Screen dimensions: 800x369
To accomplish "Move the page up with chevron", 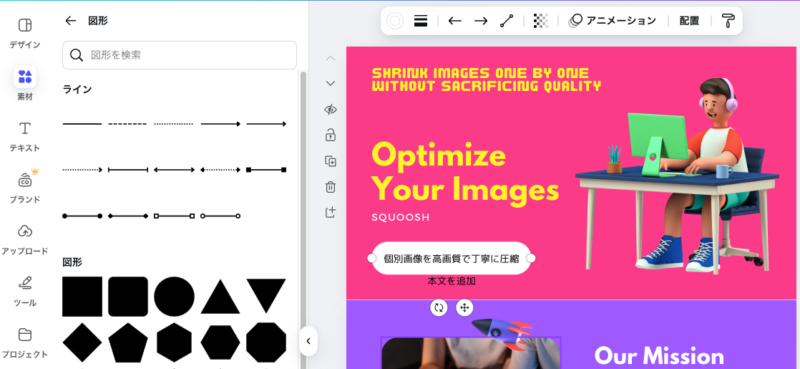I will 331,58.
